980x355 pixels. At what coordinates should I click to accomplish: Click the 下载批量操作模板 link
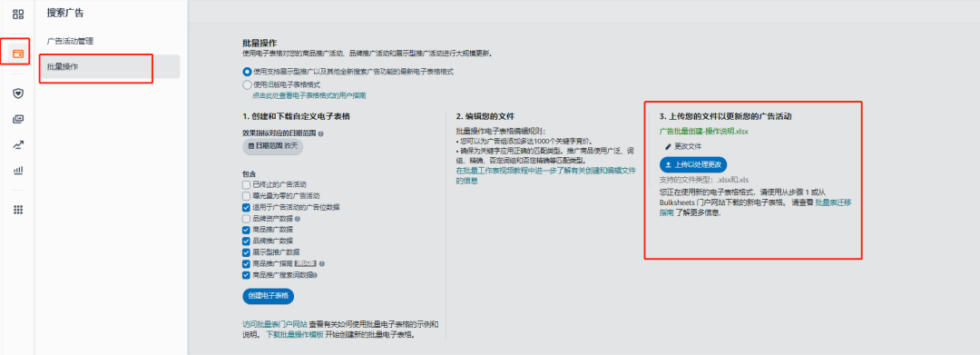[295, 335]
